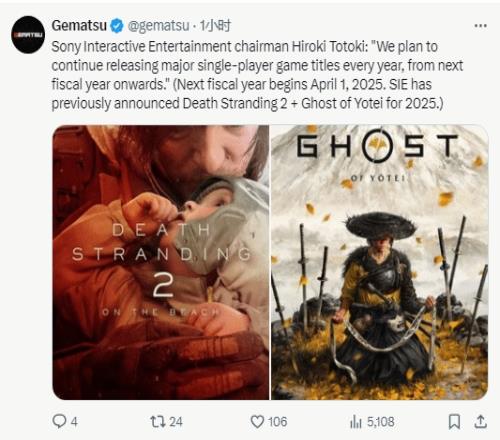Open the post timestamp link
The height and width of the screenshot is (440, 500).
point(215,26)
